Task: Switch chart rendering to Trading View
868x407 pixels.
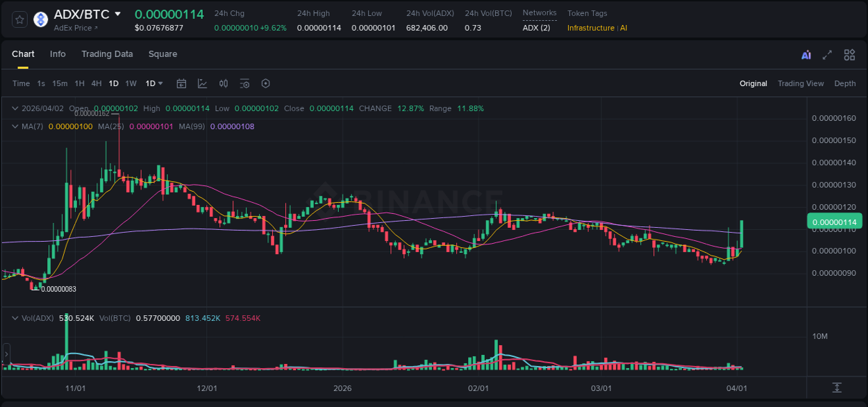Action: click(x=801, y=83)
